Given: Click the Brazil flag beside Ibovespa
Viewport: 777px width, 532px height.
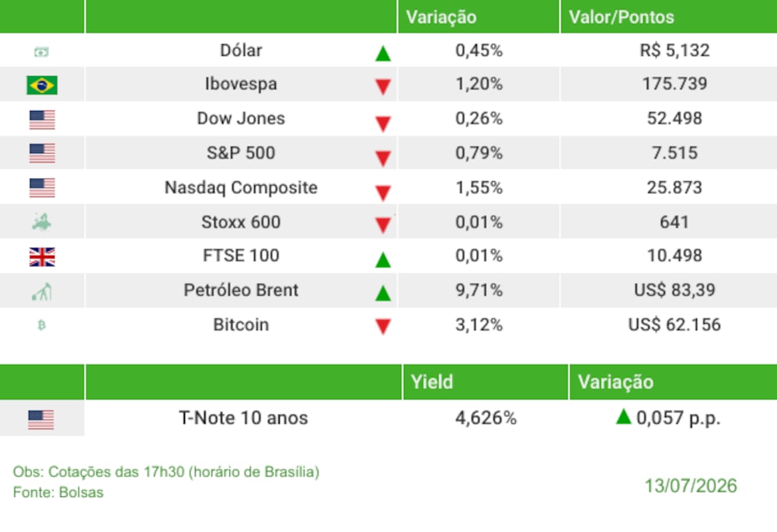Looking at the screenshot, I should [42, 85].
